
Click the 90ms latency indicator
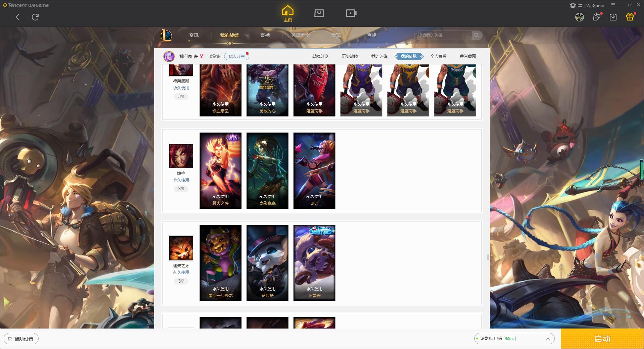point(509,339)
